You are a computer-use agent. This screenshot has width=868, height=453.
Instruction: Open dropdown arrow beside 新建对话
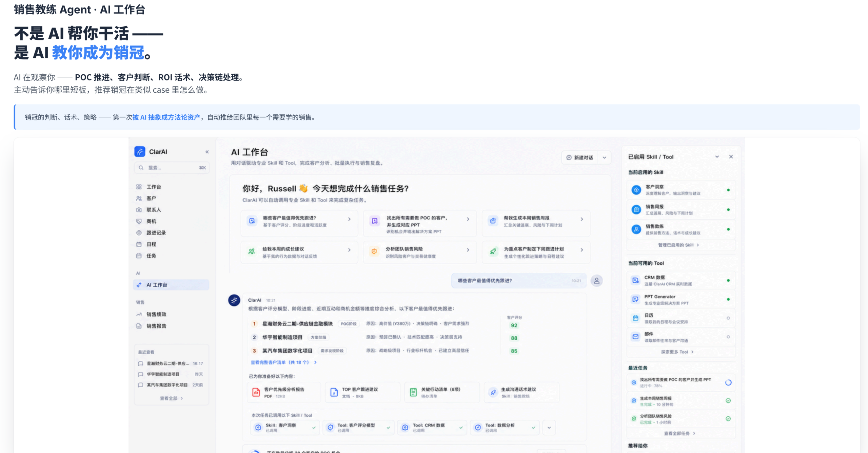(604, 157)
